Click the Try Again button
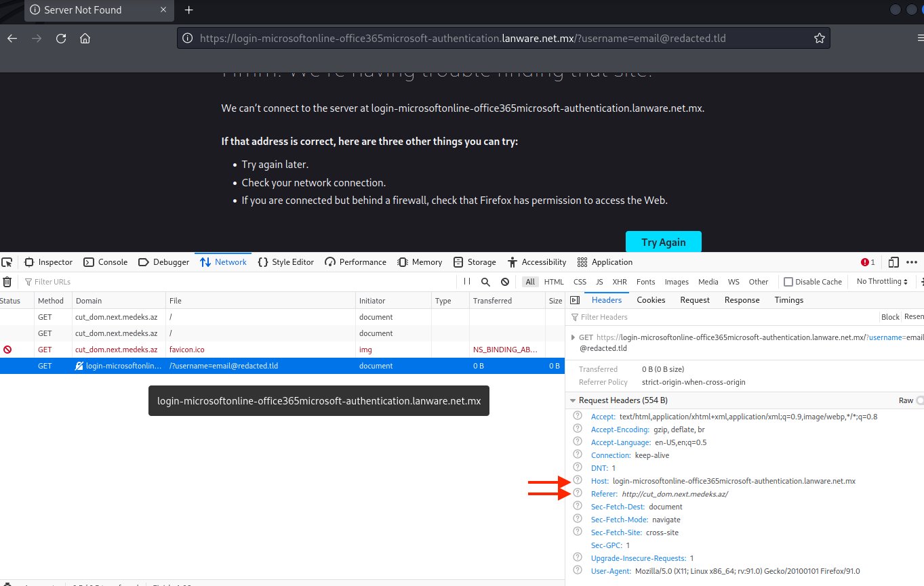This screenshot has width=924, height=586. pyautogui.click(x=663, y=242)
